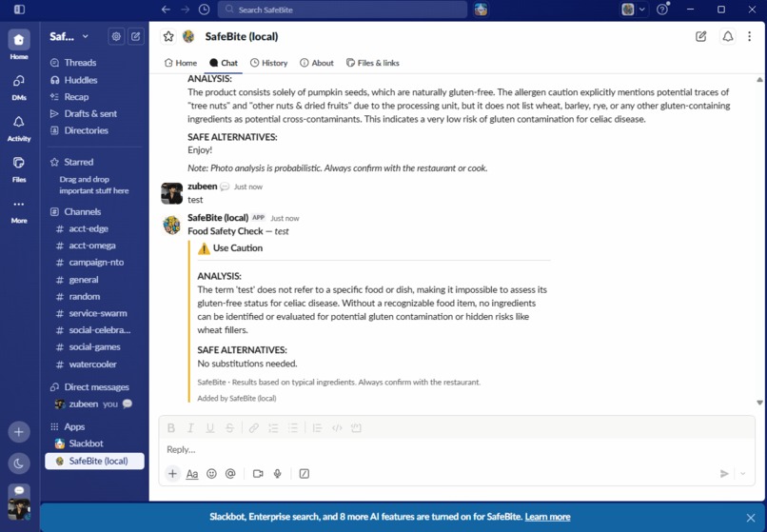Click the Reply message input
This screenshot has height=532, width=767.
(x=457, y=449)
